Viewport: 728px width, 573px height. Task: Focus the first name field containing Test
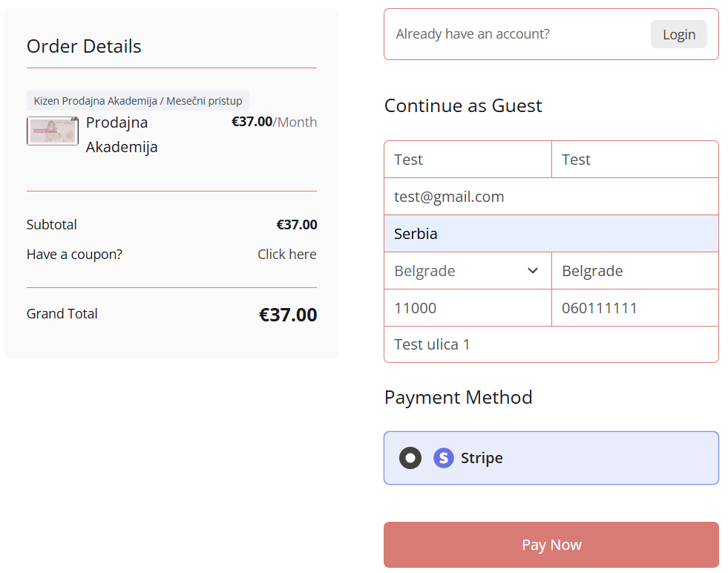click(x=468, y=160)
